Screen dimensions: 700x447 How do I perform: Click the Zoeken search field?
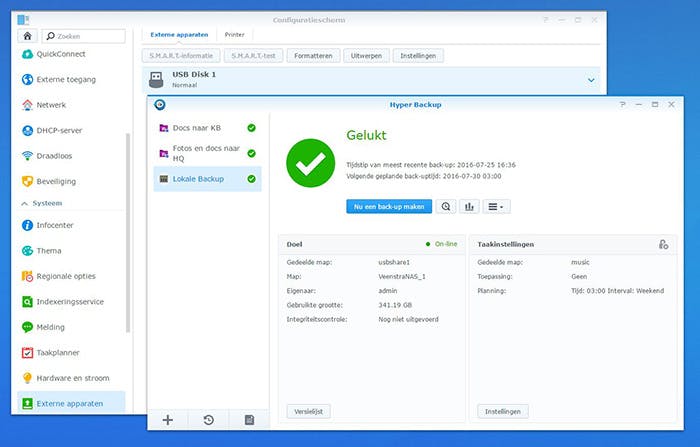pos(83,36)
